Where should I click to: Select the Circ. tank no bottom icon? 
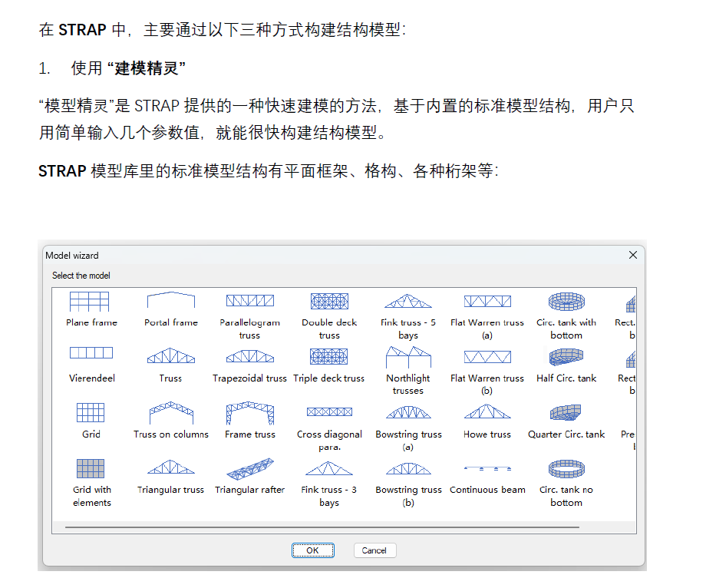566,469
